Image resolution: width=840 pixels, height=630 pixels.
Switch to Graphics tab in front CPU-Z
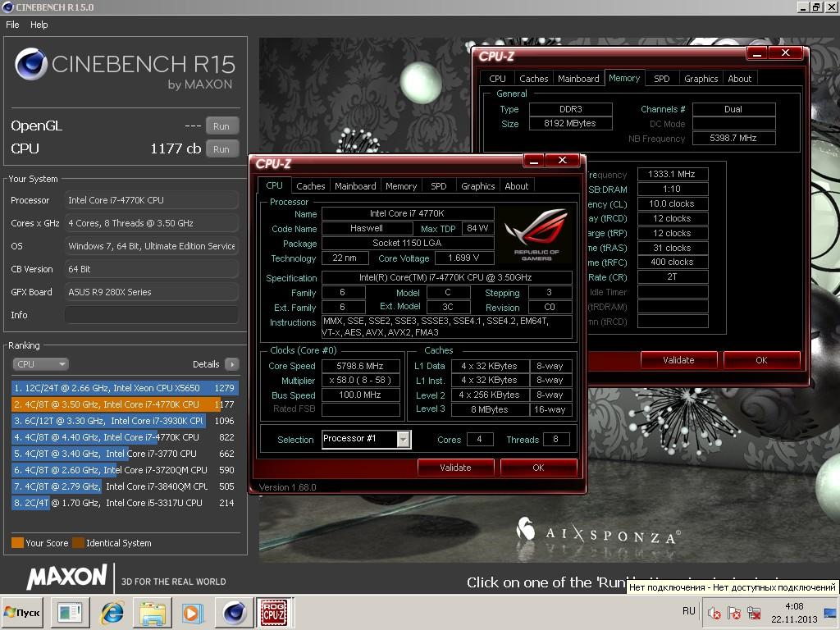pos(478,186)
